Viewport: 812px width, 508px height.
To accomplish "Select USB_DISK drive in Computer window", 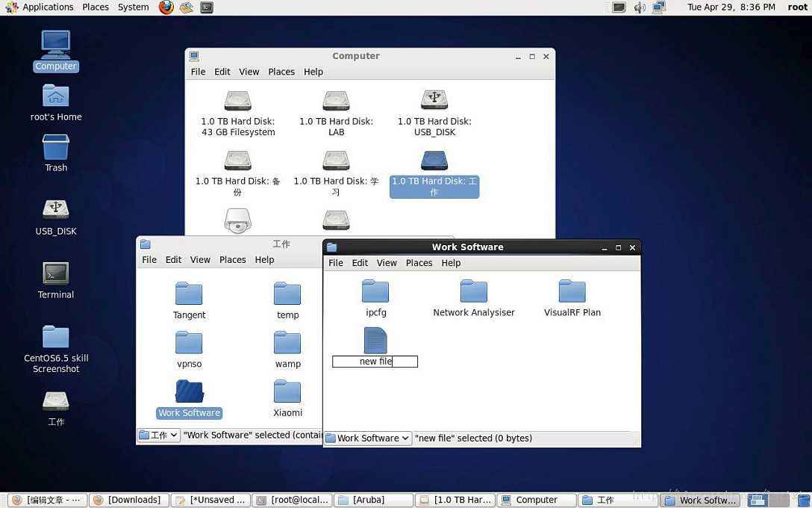I will tap(434, 114).
